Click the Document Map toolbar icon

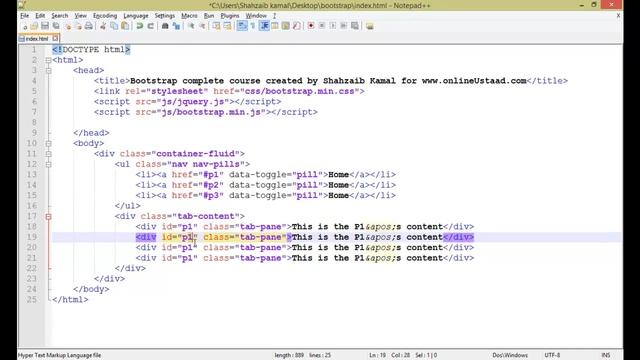tap(286, 26)
